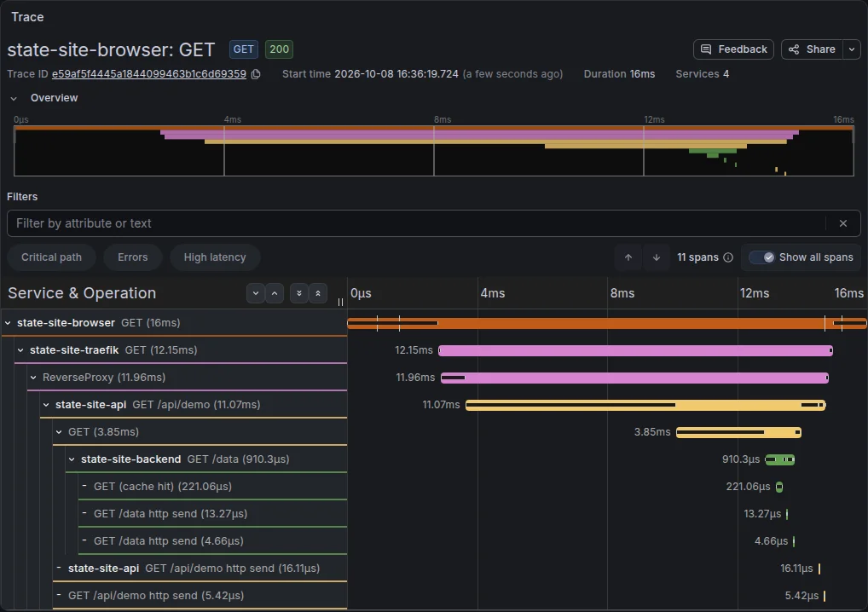Click the yellow 11.07ms timeline bar

pos(645,405)
